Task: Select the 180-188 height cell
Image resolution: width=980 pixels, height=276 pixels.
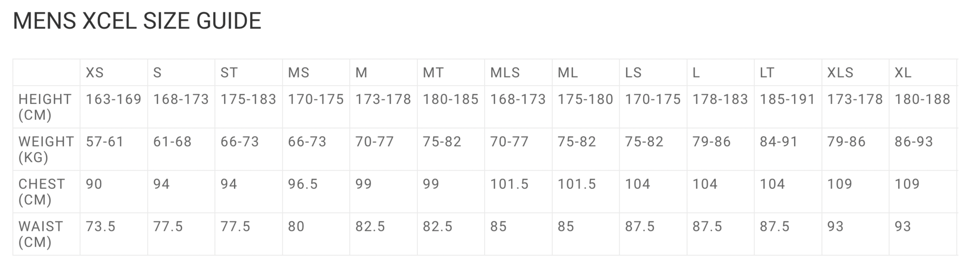Action: tap(922, 100)
